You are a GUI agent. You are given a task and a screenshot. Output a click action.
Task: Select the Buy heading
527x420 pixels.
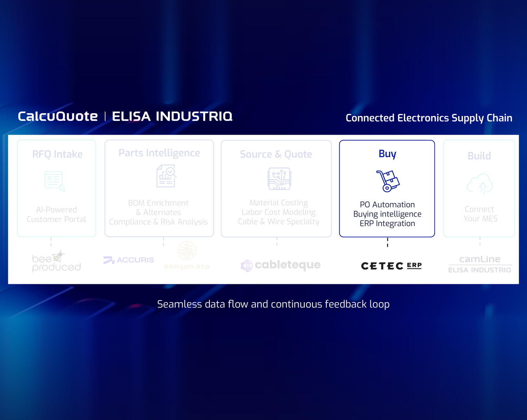pyautogui.click(x=387, y=154)
